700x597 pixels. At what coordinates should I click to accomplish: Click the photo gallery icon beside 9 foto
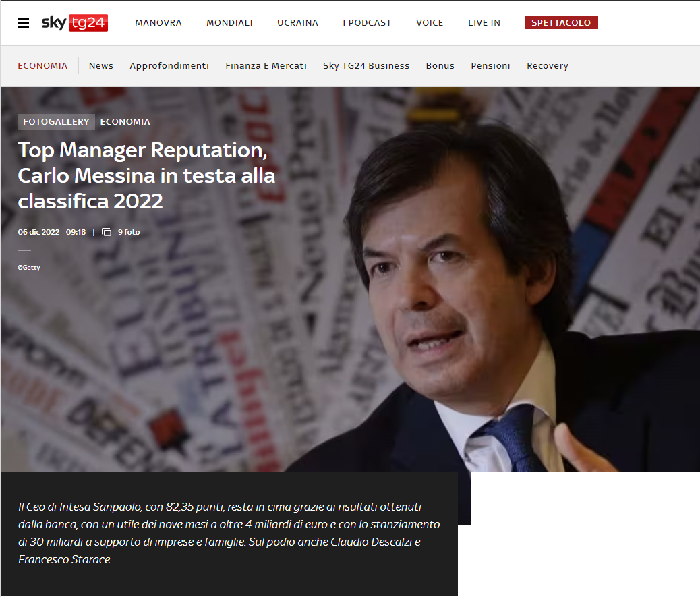pyautogui.click(x=107, y=232)
